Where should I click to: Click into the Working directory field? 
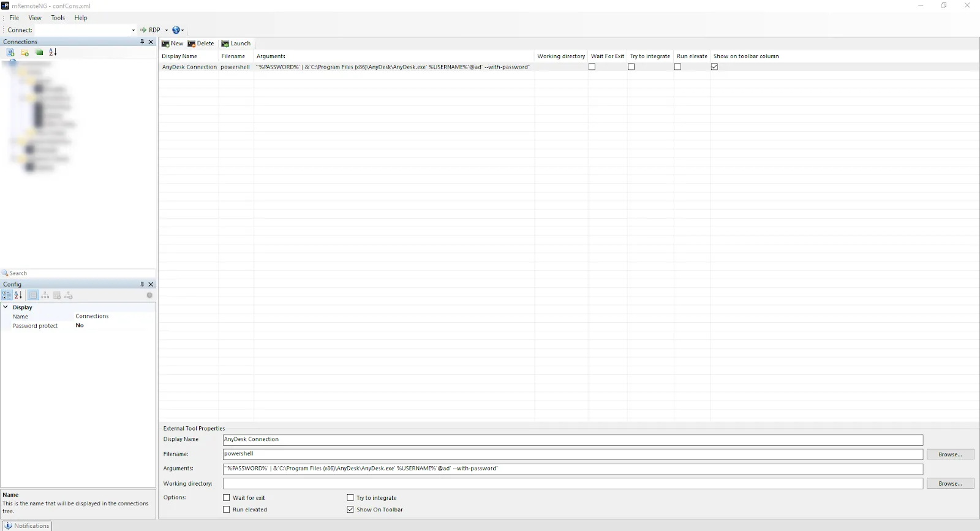tap(573, 484)
